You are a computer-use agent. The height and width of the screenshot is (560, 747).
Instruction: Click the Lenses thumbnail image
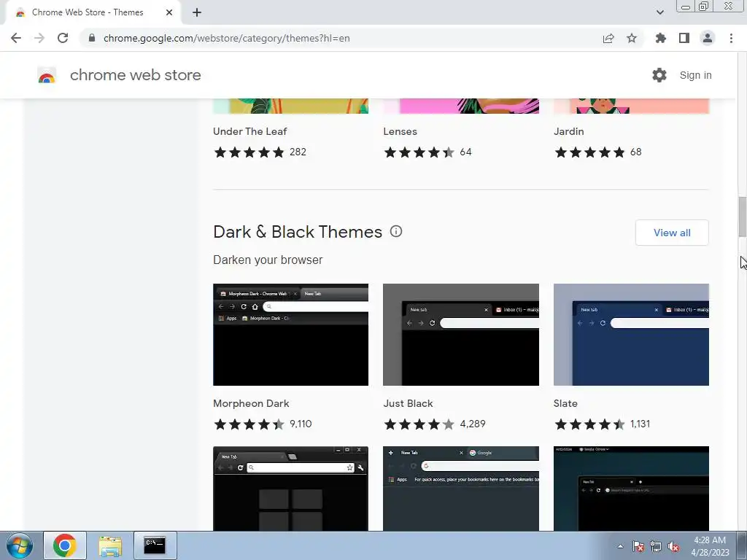(x=461, y=106)
